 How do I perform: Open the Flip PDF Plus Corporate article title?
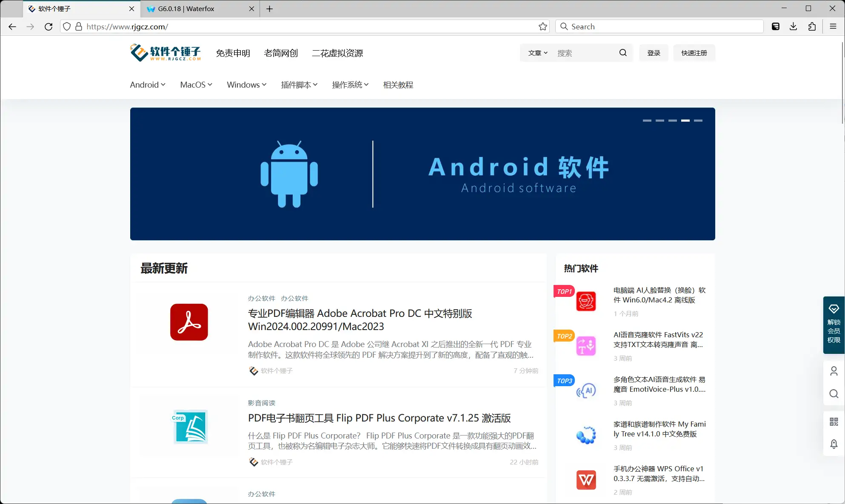coord(380,418)
